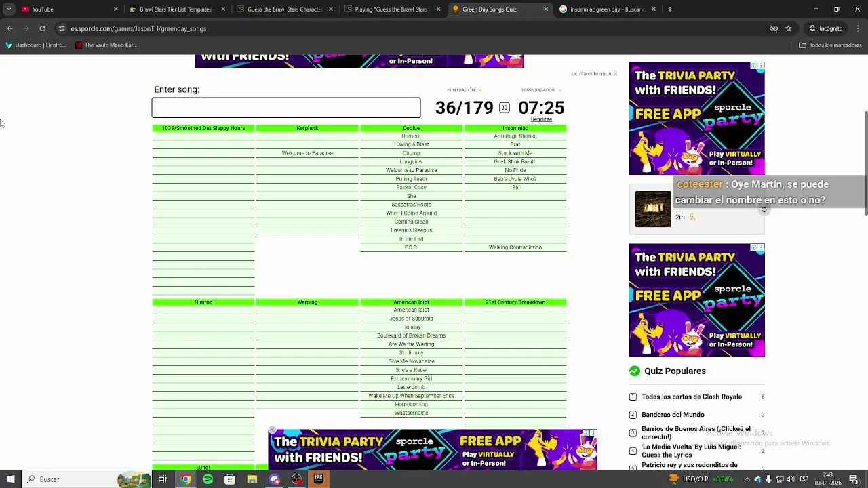Bookmark this page with star icon
Viewport: 868px width, 488px height.
pyautogui.click(x=788, y=28)
